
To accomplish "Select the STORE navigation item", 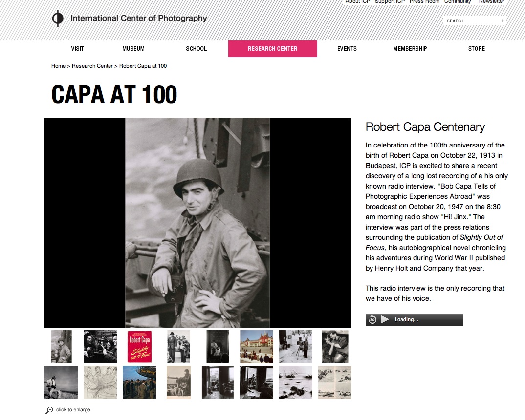I will [x=476, y=48].
